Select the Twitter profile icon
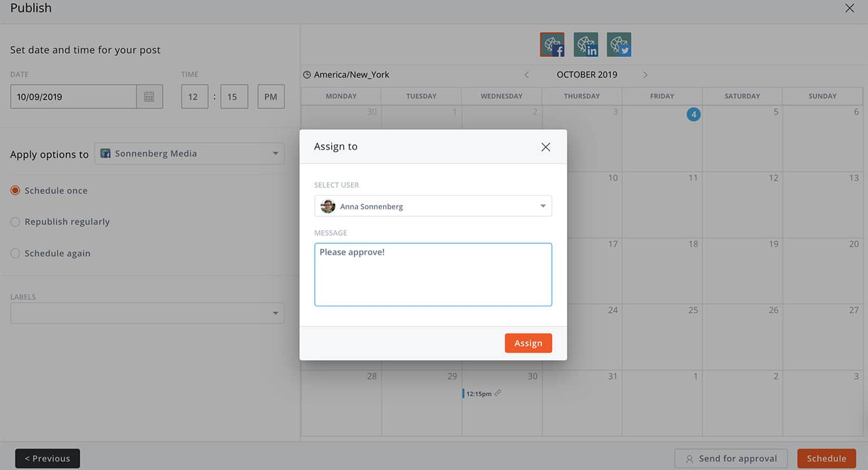Image resolution: width=868 pixels, height=470 pixels. tap(619, 44)
